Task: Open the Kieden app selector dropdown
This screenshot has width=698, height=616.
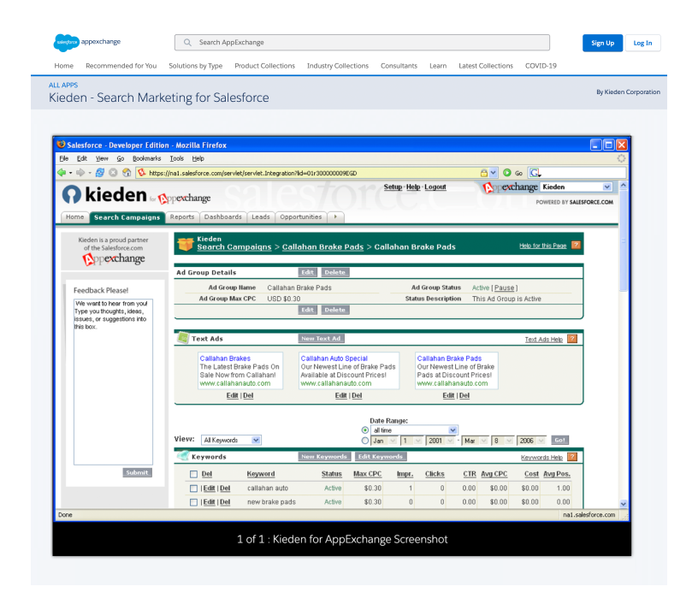Action: 576,187
